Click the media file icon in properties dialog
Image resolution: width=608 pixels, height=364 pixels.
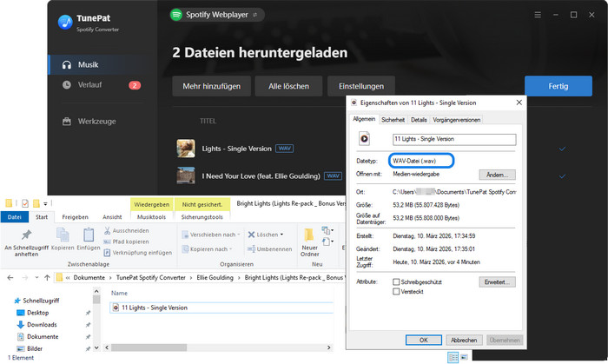pos(364,138)
